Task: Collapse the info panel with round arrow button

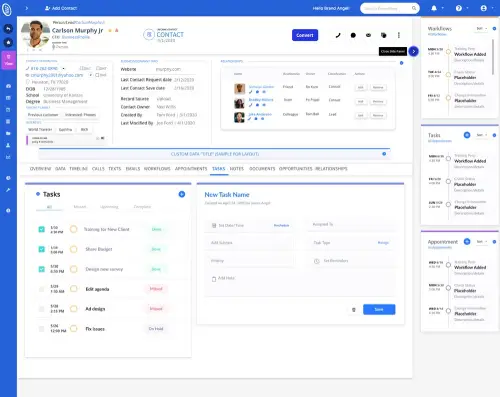Action: [413, 51]
